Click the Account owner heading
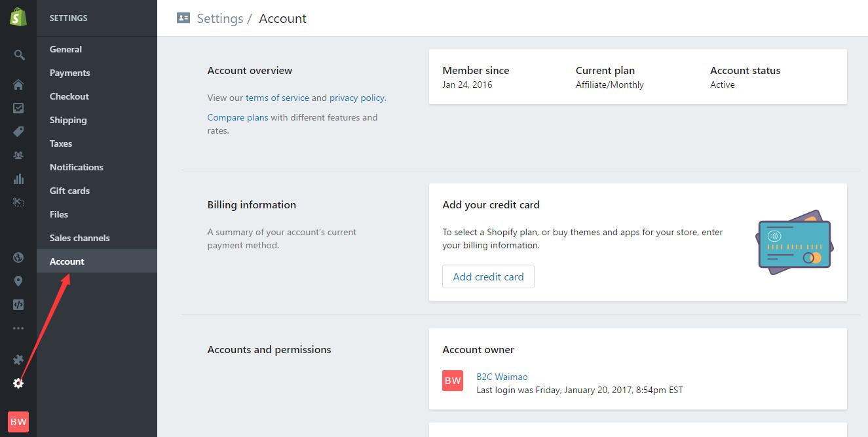Image resolution: width=868 pixels, height=437 pixels. click(478, 349)
